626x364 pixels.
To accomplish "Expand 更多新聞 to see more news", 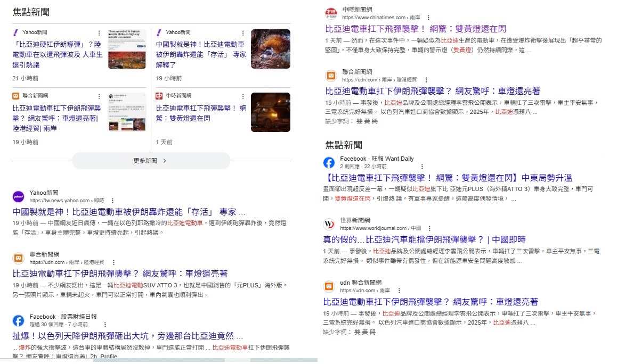I will (x=151, y=161).
